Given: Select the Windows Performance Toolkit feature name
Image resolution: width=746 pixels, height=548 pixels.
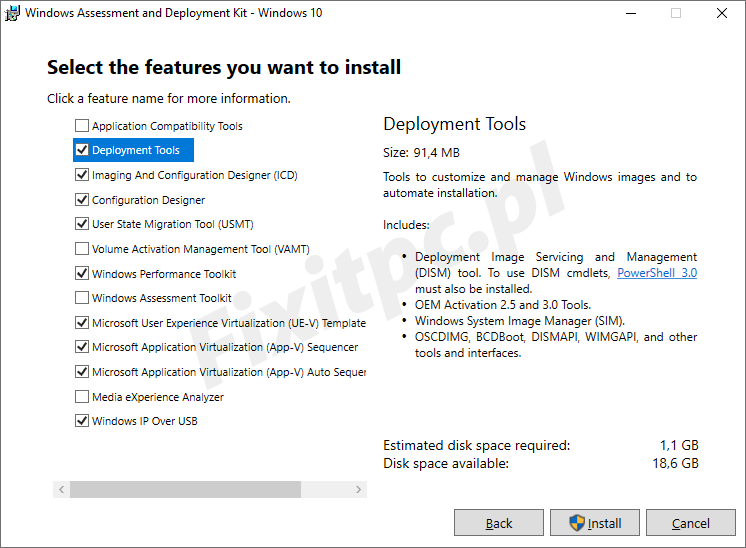Looking at the screenshot, I should (164, 274).
